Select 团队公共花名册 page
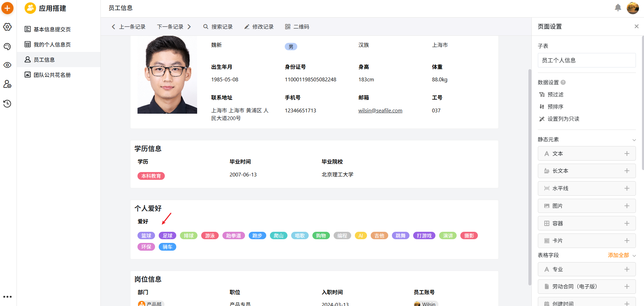The height and width of the screenshot is (306, 644). coord(52,75)
